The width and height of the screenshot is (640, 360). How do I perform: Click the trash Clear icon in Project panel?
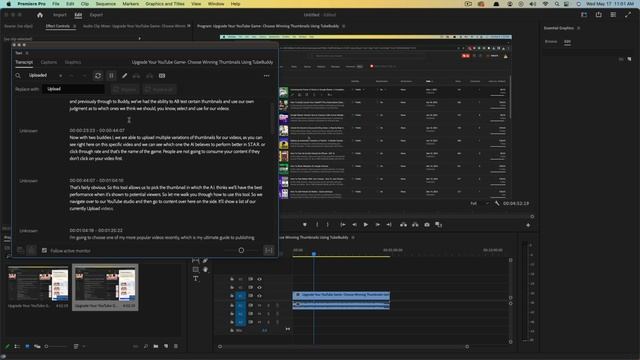[176, 346]
